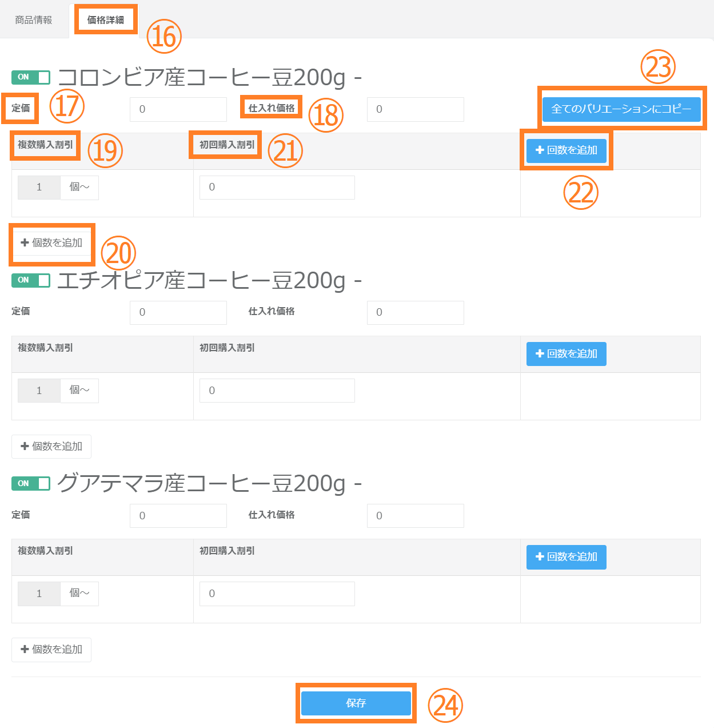Click 回数を追加 for コロンビア産 coffee
Screen dimensions: 714x728
pos(566,150)
